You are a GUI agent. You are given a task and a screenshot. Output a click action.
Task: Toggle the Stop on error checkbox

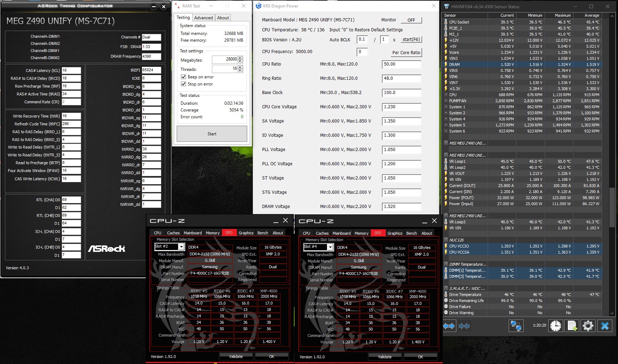click(x=183, y=84)
